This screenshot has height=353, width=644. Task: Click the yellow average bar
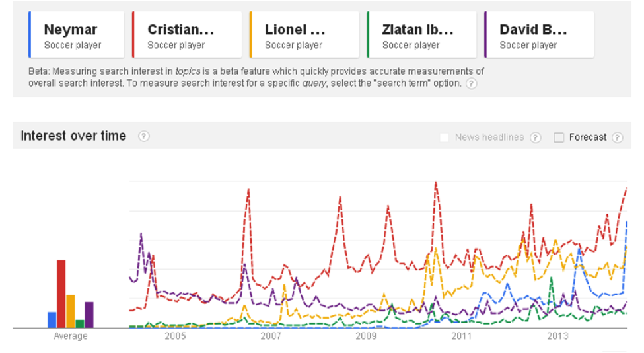tap(71, 311)
